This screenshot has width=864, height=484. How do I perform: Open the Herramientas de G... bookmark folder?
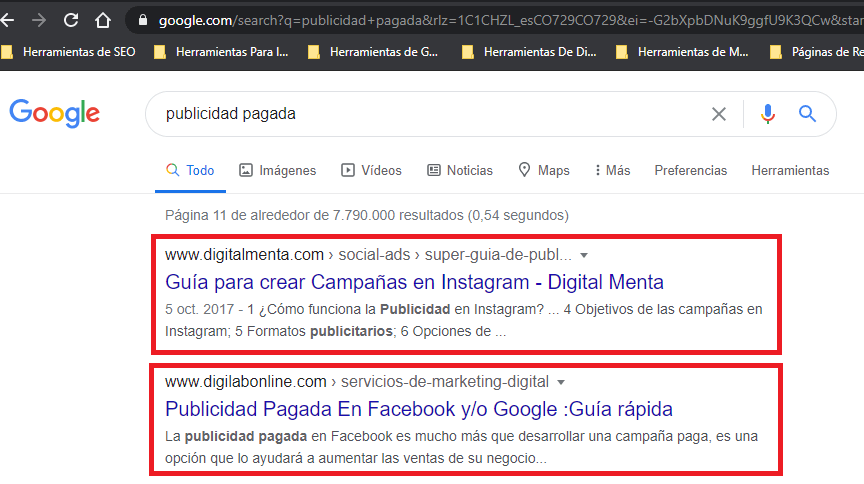pos(374,52)
